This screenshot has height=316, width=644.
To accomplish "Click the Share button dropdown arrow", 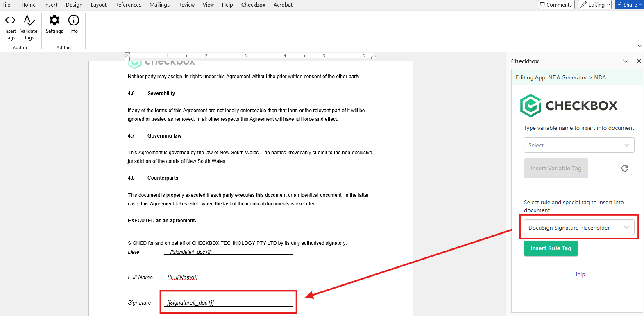I will 641,5.
